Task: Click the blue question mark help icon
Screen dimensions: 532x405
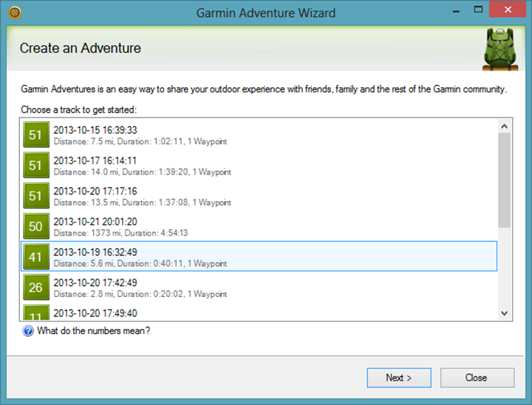Action: click(28, 330)
